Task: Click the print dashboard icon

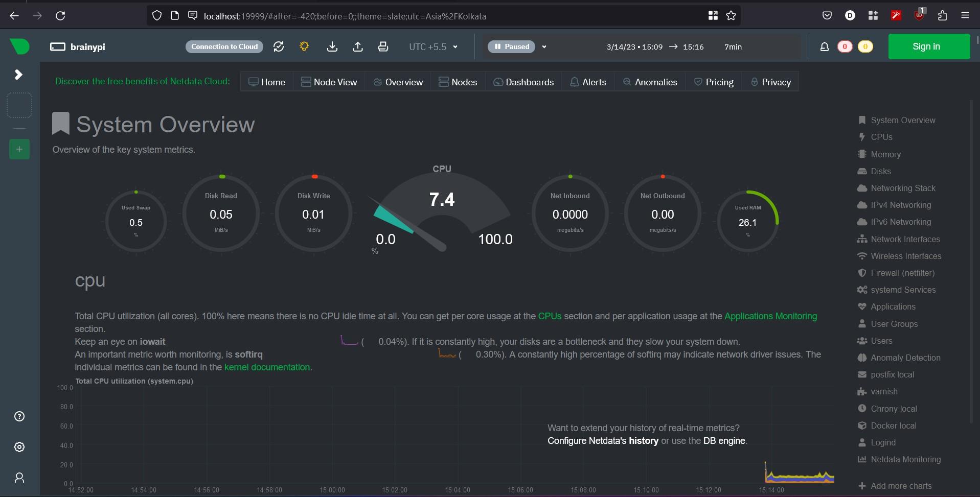Action: coord(383,46)
